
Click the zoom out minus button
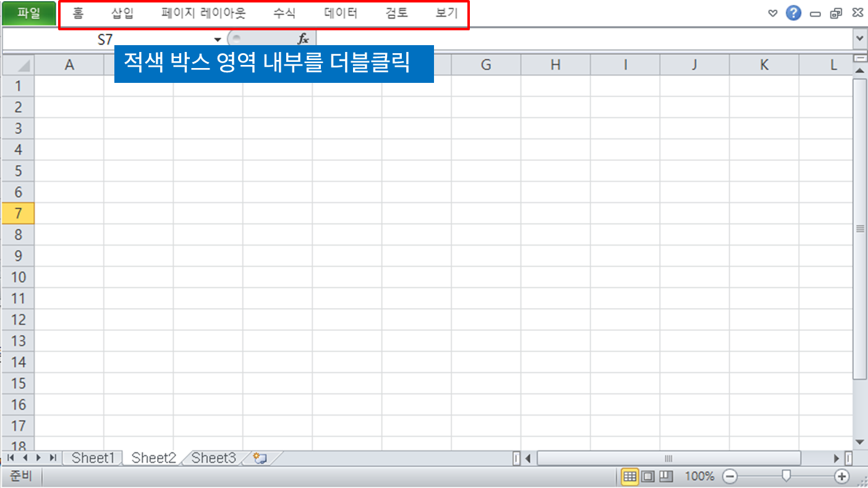[730, 476]
